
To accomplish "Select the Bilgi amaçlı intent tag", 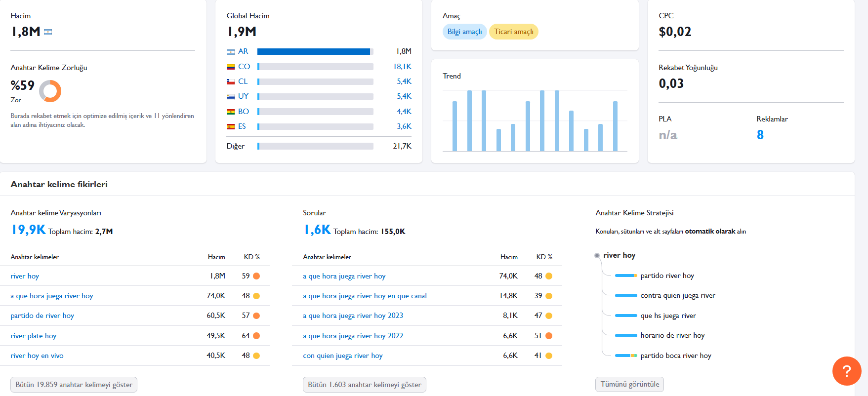I will click(464, 32).
